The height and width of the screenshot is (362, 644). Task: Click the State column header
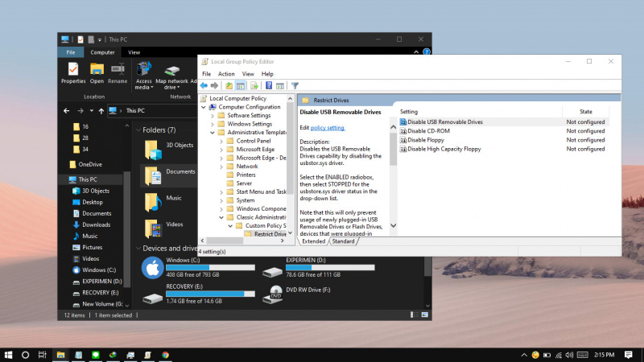(x=586, y=112)
